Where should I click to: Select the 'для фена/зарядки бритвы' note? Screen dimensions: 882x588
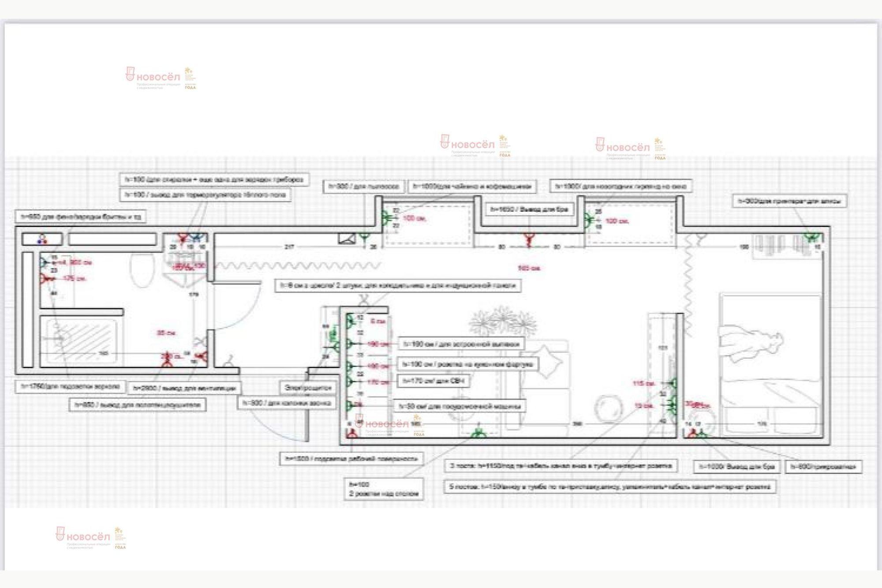point(81,217)
